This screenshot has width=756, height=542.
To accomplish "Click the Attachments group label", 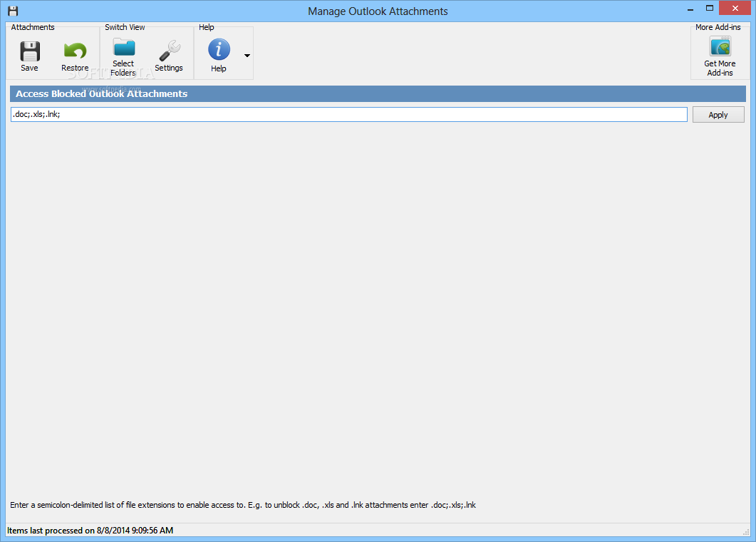I will [x=33, y=27].
